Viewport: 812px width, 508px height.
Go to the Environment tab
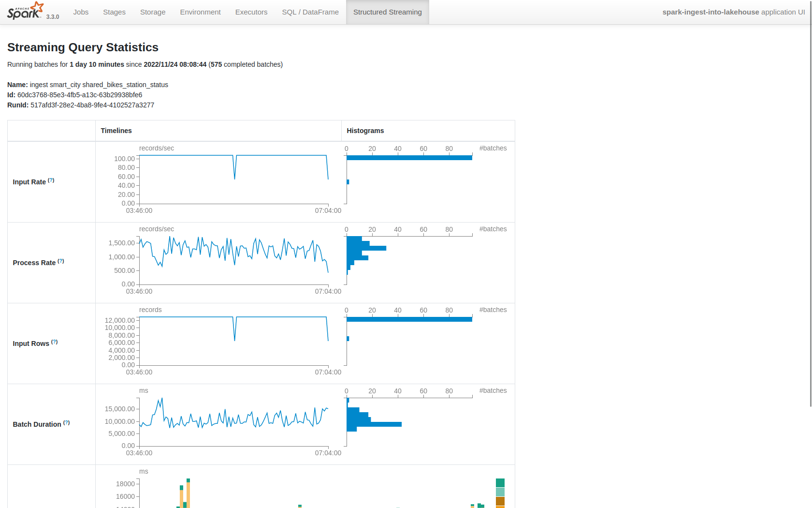tap(200, 12)
